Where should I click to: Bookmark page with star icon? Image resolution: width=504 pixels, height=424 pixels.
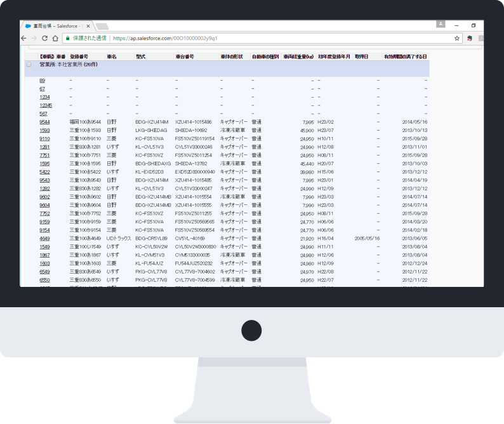click(457, 38)
